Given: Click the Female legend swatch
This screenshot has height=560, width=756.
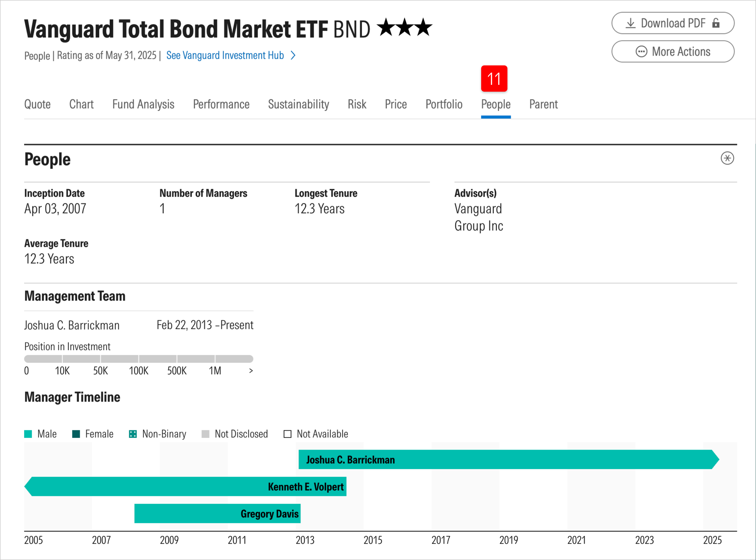Looking at the screenshot, I should 76,434.
